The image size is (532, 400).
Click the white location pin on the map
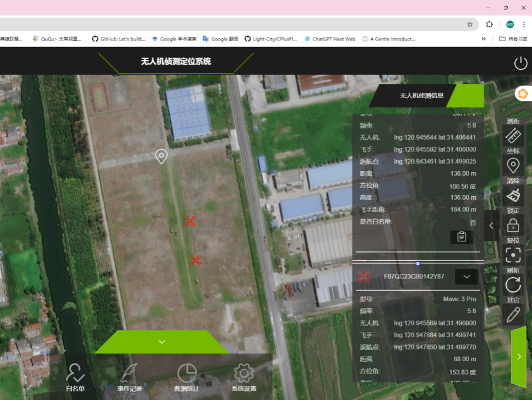click(161, 156)
